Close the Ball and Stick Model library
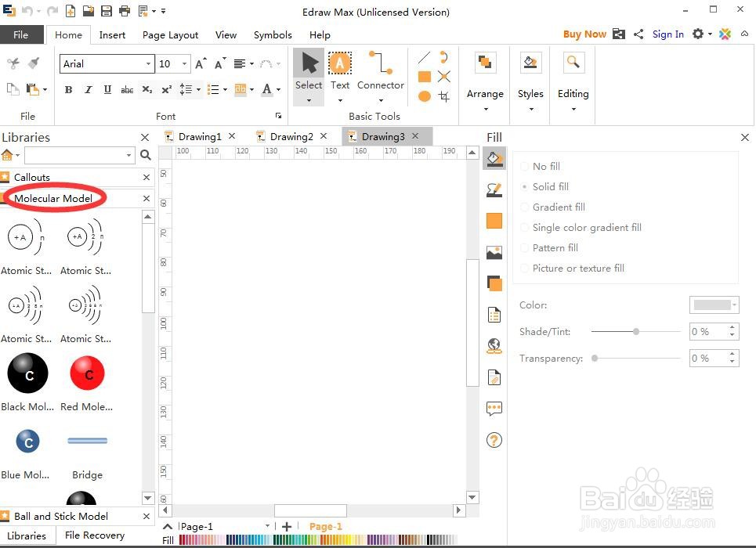The height and width of the screenshot is (548, 756). [x=146, y=516]
